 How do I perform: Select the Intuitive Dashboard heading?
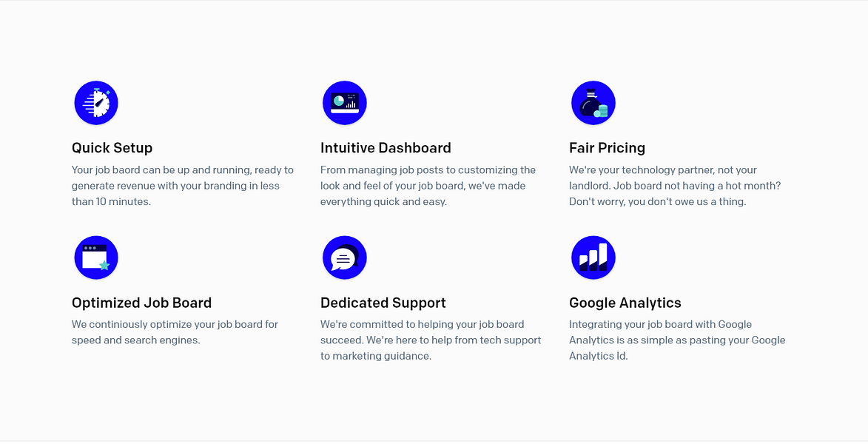(386, 148)
